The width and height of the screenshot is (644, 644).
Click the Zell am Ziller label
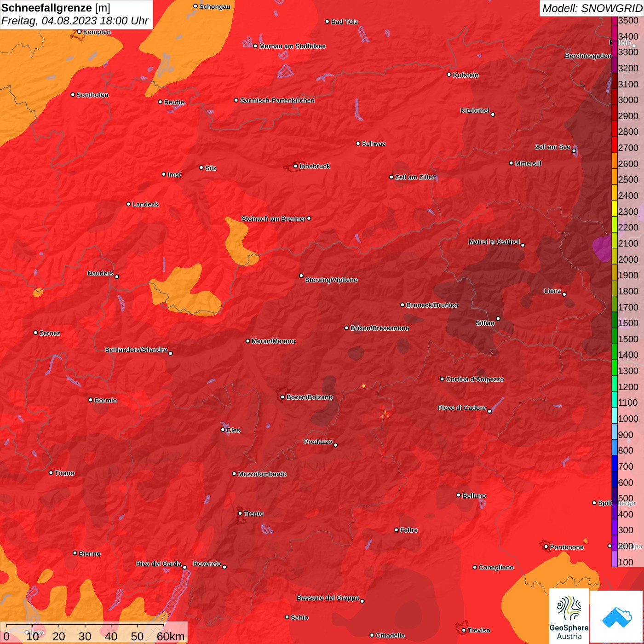click(414, 177)
